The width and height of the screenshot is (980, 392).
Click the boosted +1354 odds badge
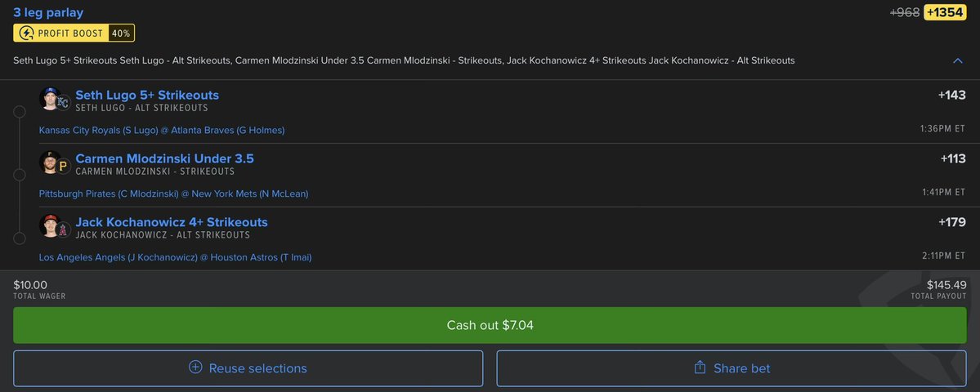[945, 12]
